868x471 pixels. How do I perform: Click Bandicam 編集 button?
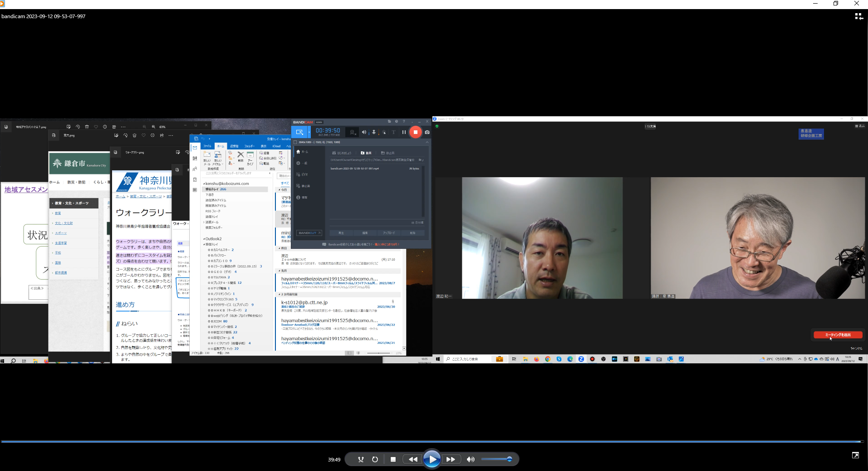365,233
